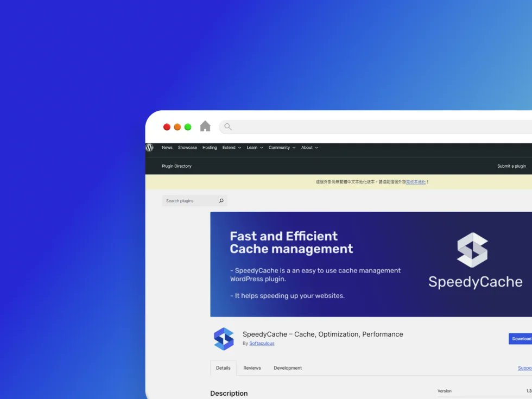Click the magnifier icon in address bar
Image resolution: width=532 pixels, height=399 pixels.
point(228,127)
